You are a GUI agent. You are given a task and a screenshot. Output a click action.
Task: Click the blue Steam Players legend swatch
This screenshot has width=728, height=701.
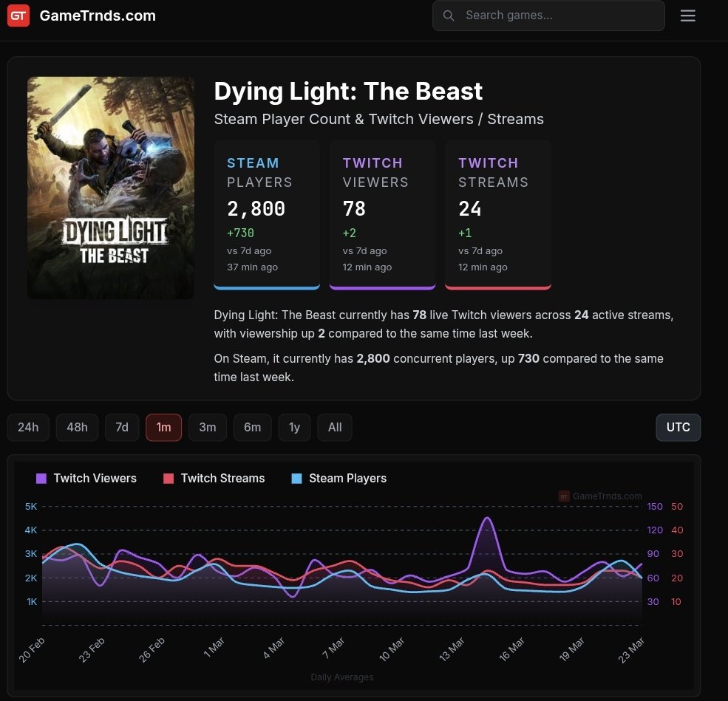coord(296,479)
